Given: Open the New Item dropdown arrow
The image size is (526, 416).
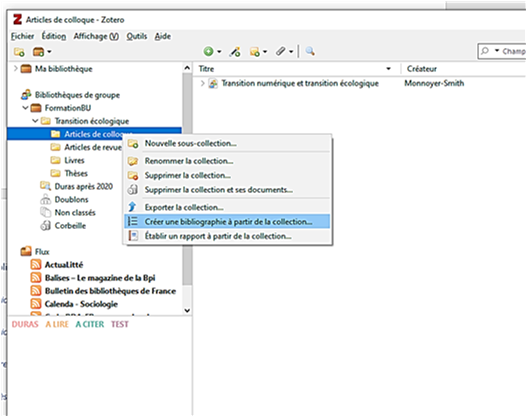Looking at the screenshot, I should tap(219, 52).
